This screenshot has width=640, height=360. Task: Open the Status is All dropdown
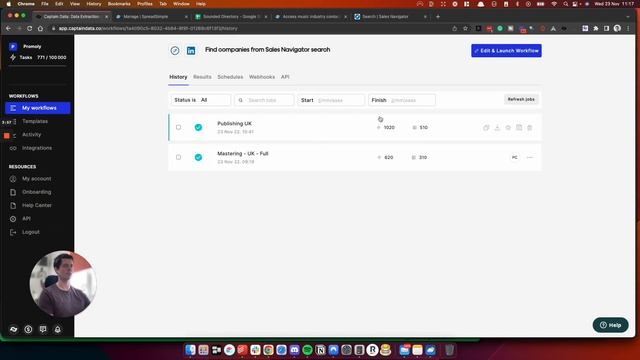pos(200,100)
